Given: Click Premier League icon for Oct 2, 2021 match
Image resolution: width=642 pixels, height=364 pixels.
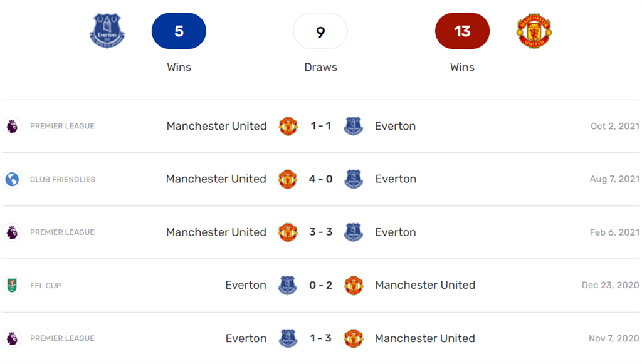Looking at the screenshot, I should [12, 126].
